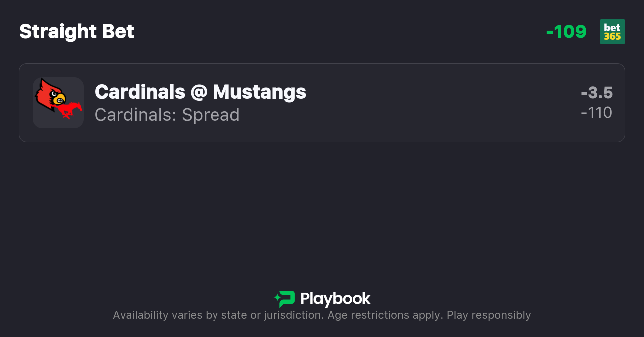The height and width of the screenshot is (337, 644).
Task: Click the white bet text in the bet365 badge
Action: (x=612, y=27)
